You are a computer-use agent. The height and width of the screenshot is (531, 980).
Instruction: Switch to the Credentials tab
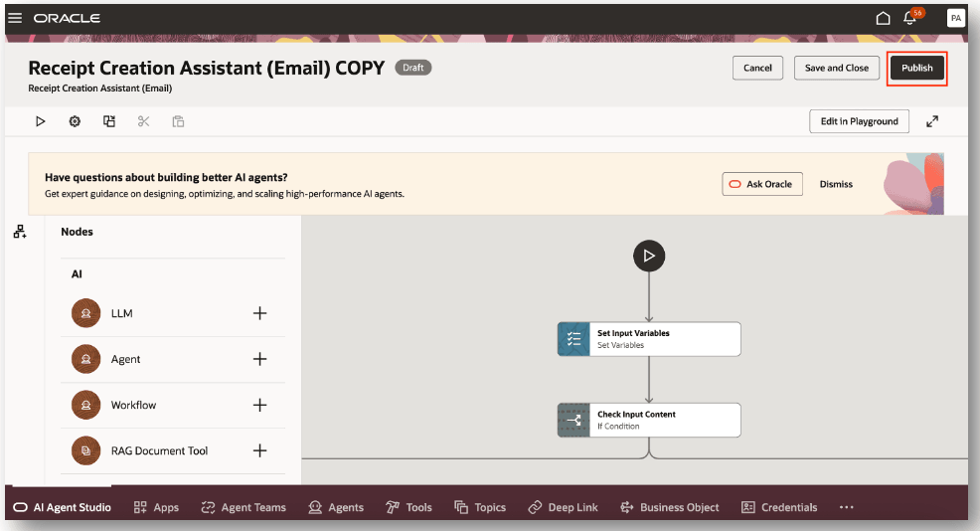(779, 507)
